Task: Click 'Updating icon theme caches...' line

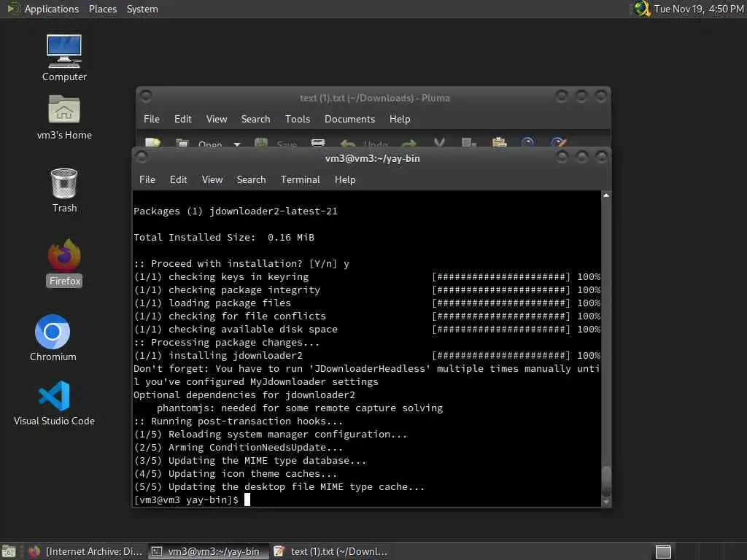Action: click(236, 473)
